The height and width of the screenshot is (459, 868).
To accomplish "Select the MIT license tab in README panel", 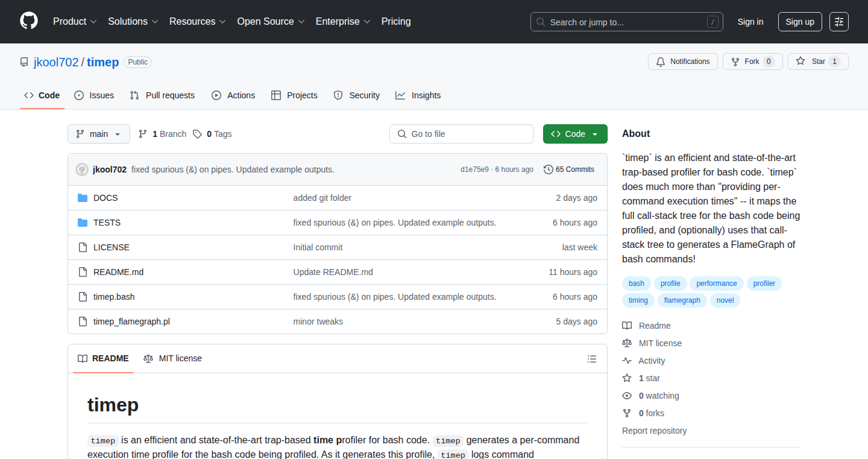I will [x=173, y=358].
